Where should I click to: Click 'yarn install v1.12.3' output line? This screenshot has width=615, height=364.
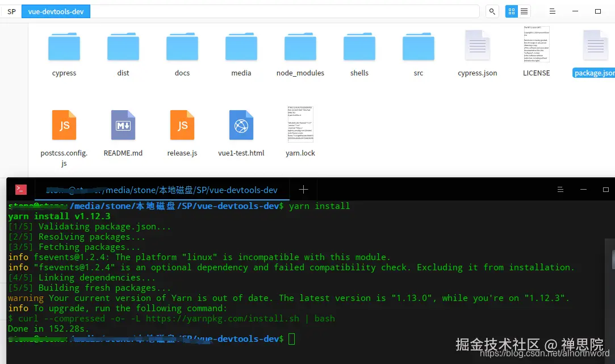click(59, 216)
